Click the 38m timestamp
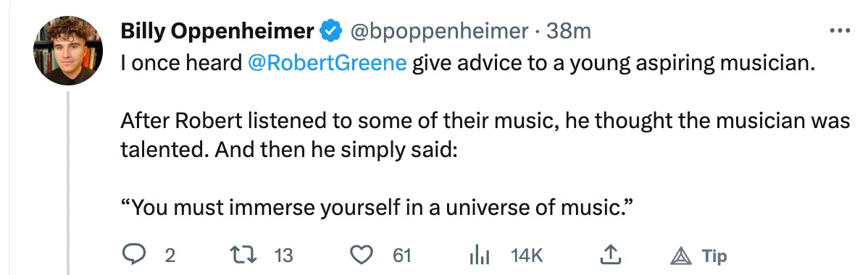Screen dimensions: 868x275 click(569, 31)
